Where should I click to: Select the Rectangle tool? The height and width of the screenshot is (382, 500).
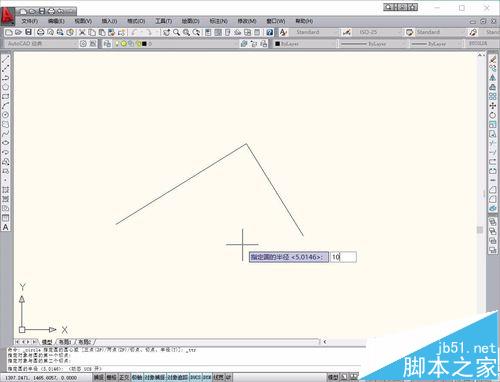[6, 97]
